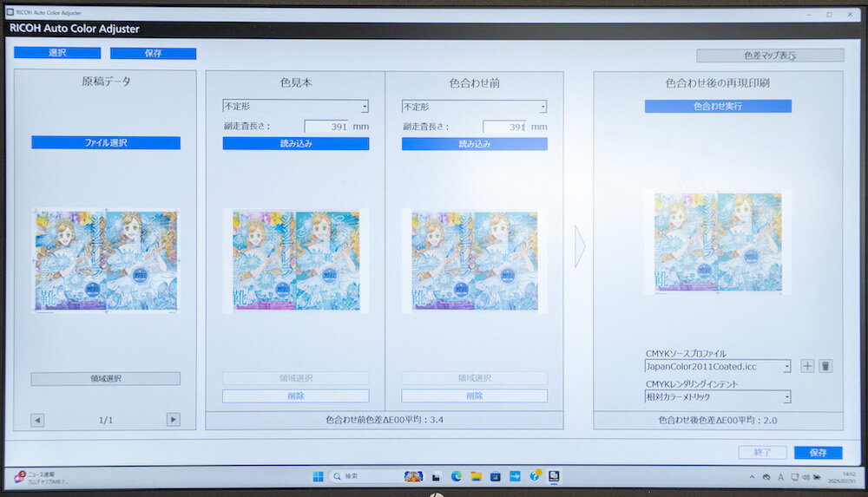Select the 色合わせ前 preview thumbnail

[x=475, y=261]
